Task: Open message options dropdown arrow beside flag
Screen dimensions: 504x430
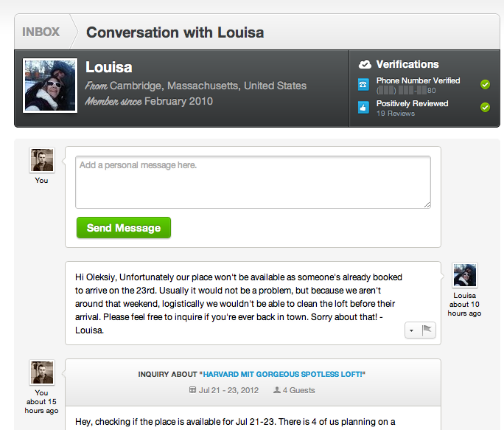Action: (411, 331)
